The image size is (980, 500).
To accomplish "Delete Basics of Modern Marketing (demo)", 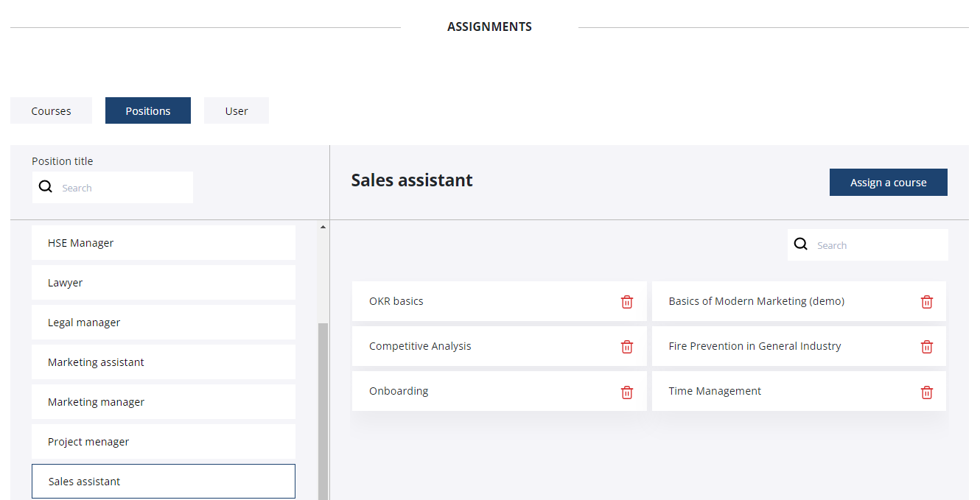I will [x=927, y=302].
